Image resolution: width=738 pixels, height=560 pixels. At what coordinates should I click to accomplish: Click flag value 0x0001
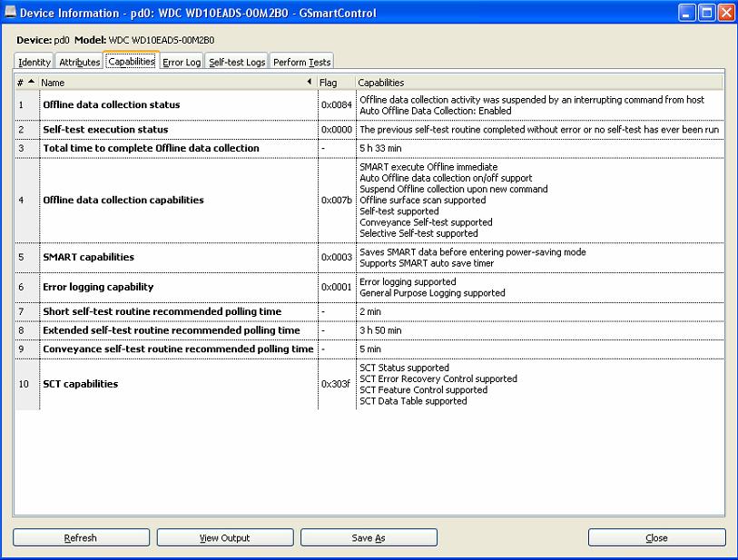point(337,287)
